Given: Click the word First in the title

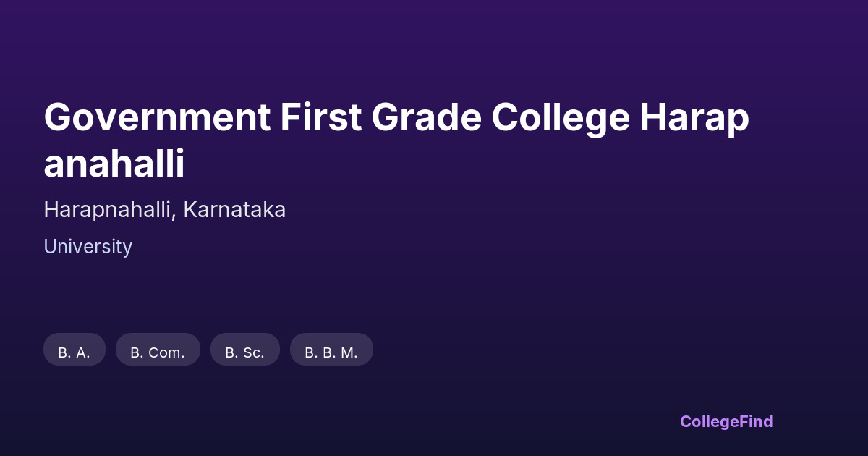Looking at the screenshot, I should pyautogui.click(x=320, y=117).
